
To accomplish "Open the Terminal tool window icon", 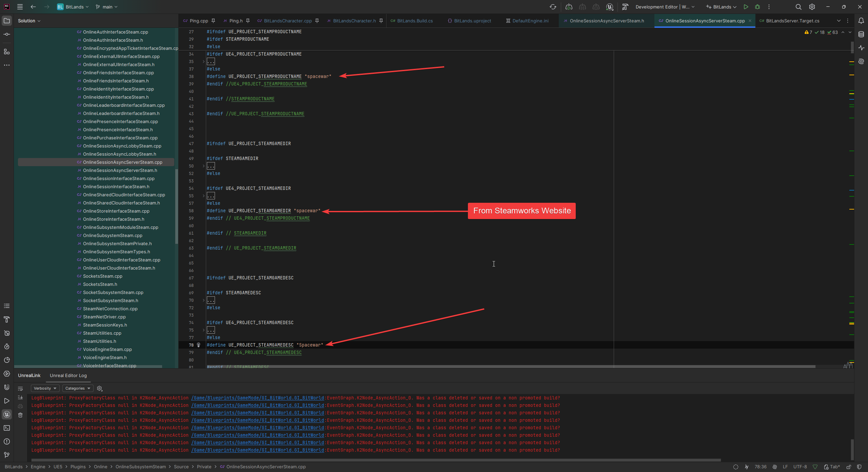I will click(7, 428).
